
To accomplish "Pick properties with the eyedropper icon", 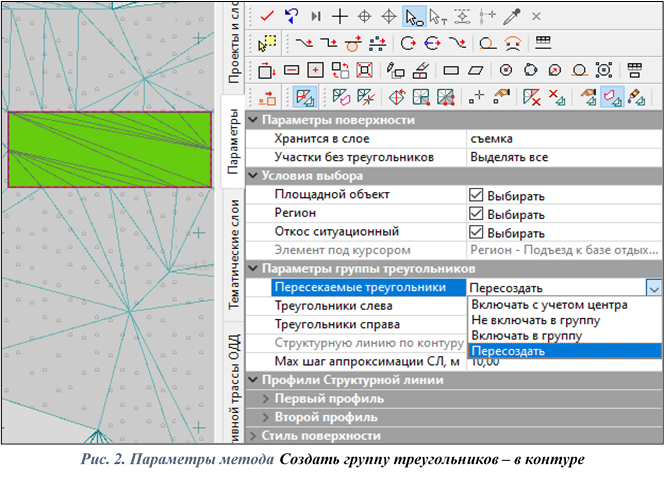I will point(512,17).
